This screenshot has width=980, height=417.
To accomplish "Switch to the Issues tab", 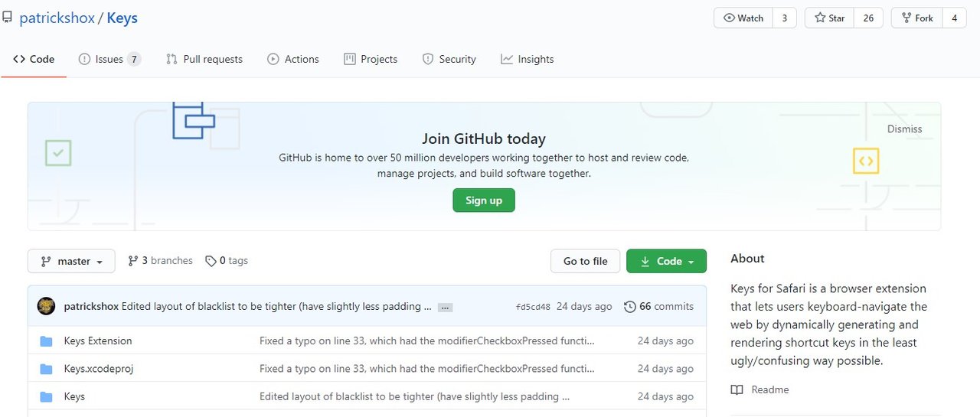I will click(x=109, y=59).
